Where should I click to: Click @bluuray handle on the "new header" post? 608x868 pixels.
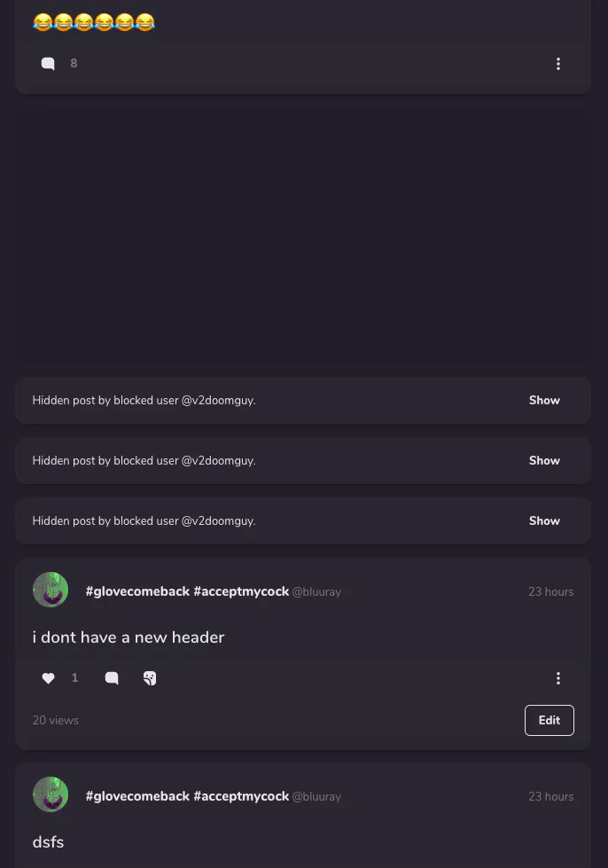click(316, 592)
